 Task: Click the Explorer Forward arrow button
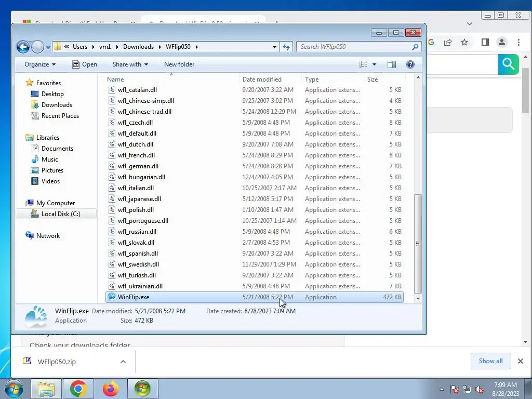click(x=37, y=47)
